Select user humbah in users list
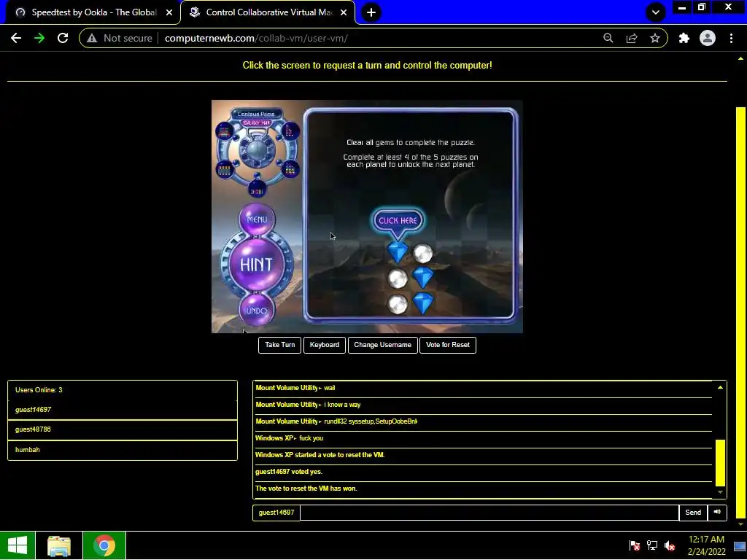This screenshot has width=747, height=560. pos(123,449)
